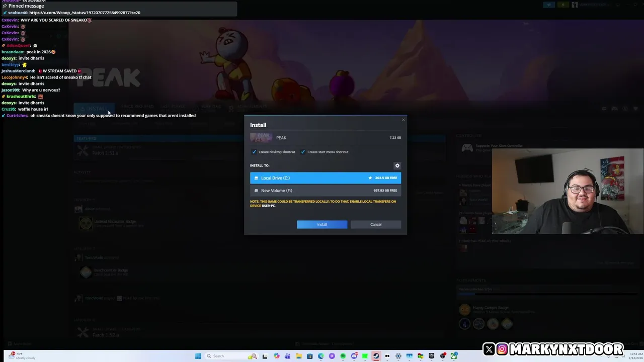The width and height of the screenshot is (644, 362).
Task: Click the dimmed Install button on Steam page
Action: 94,109
